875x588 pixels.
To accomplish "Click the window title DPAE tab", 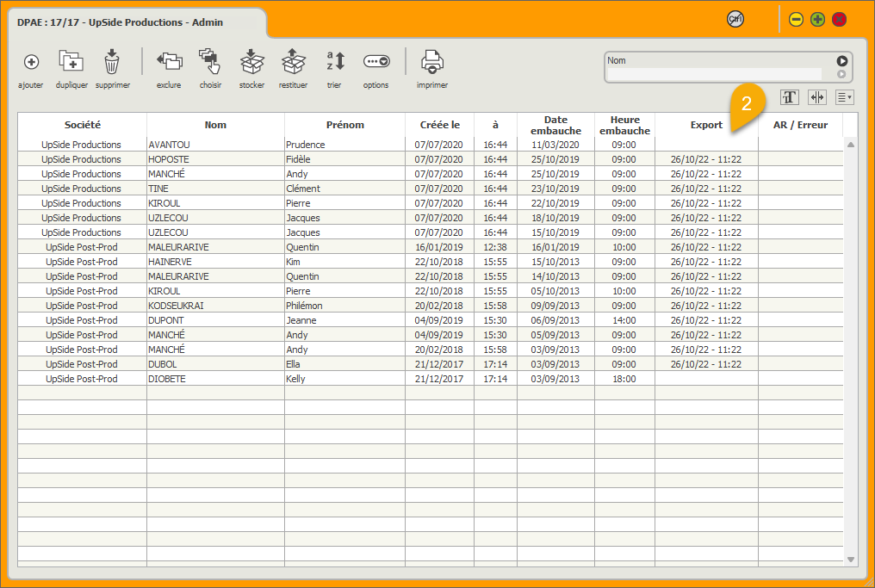I will pyautogui.click(x=120, y=22).
